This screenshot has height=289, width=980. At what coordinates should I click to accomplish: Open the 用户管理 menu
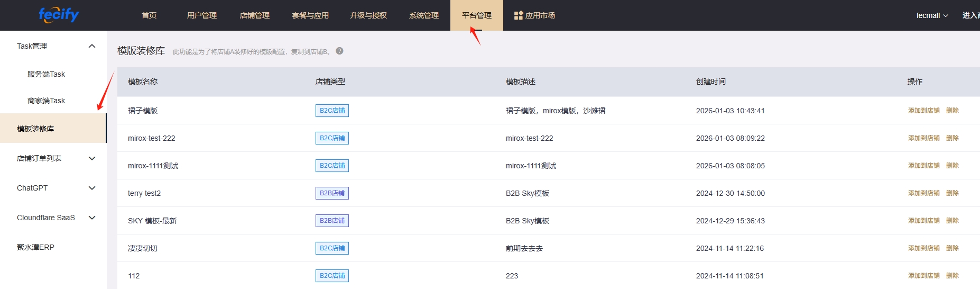click(x=201, y=15)
